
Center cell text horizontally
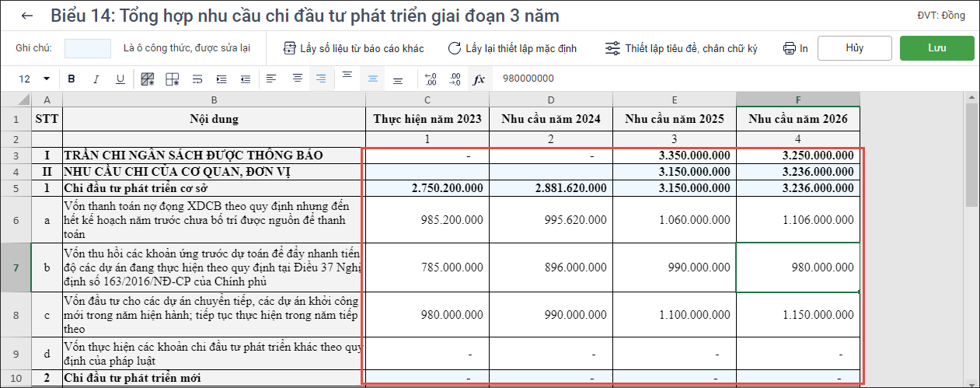click(x=297, y=79)
